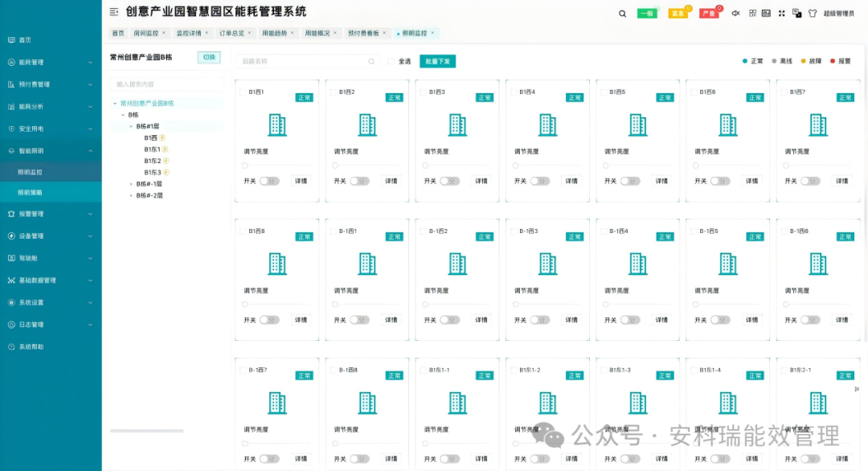The width and height of the screenshot is (868, 471).
Task: Expand the 能耗分析 sidebar menu
Action: pos(51,106)
